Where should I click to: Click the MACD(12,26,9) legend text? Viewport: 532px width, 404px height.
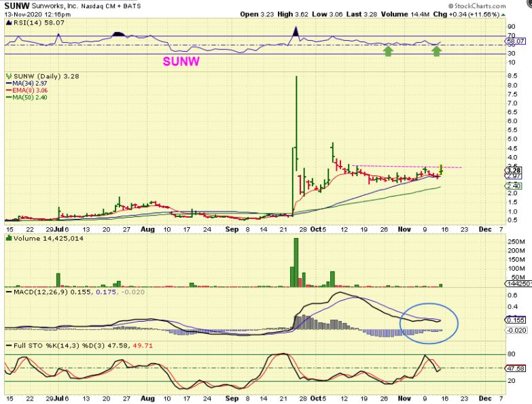click(79, 292)
